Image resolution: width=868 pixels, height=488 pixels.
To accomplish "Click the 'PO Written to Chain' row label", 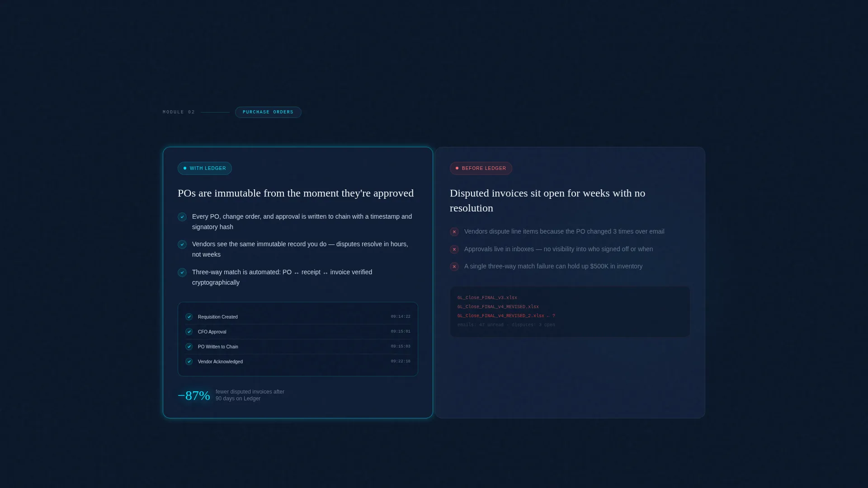I will [x=218, y=347].
